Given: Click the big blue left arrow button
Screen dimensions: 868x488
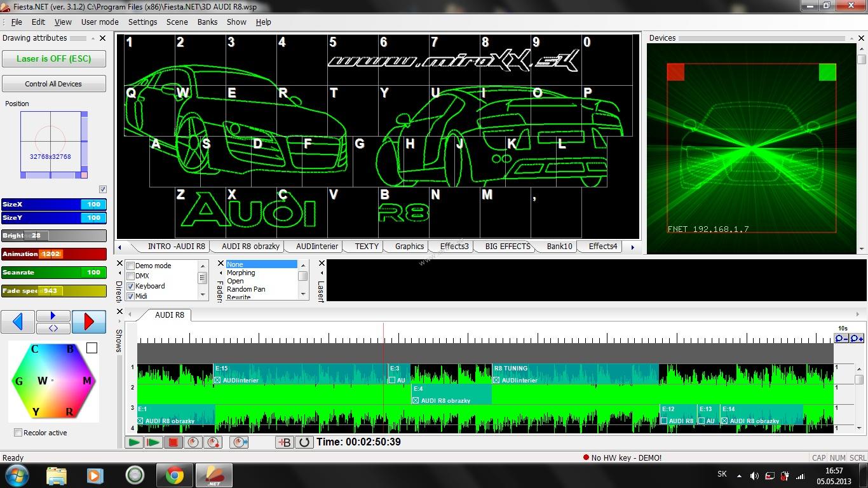Looking at the screenshot, I should (x=18, y=322).
